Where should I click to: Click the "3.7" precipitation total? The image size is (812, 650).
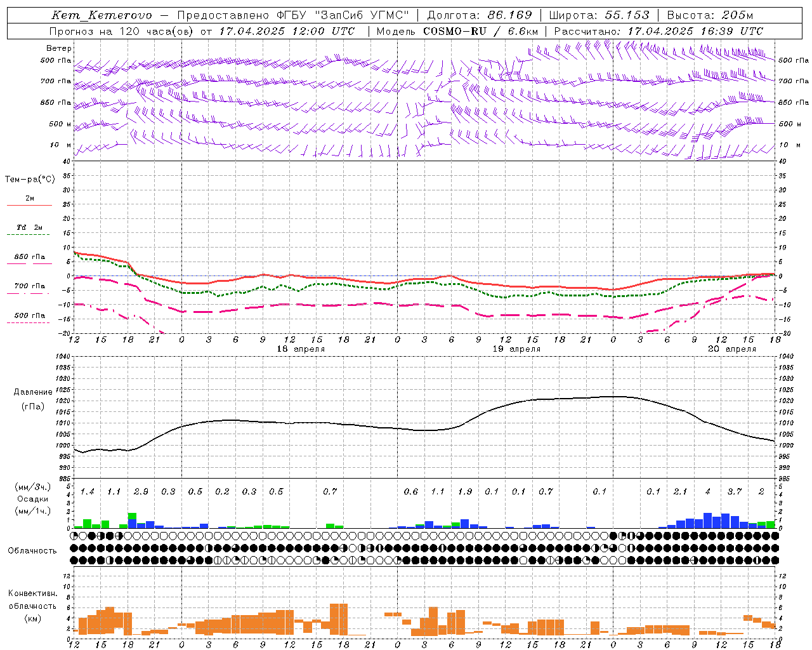734,491
